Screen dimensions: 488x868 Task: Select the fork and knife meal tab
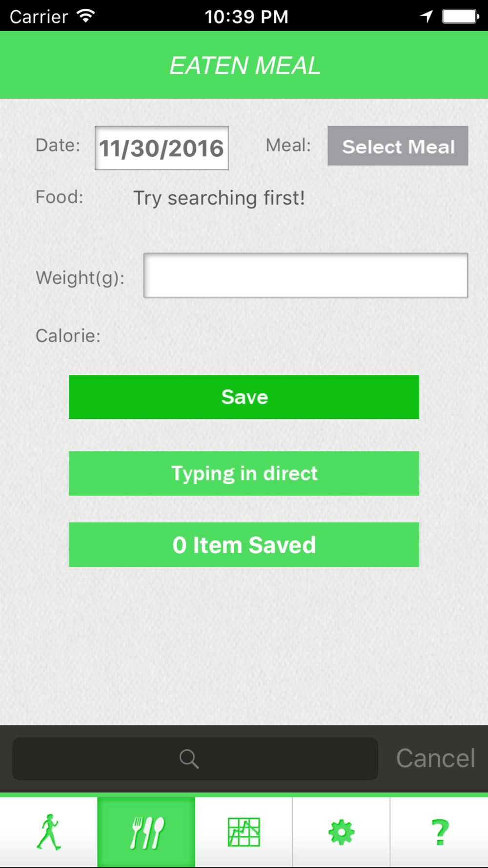pos(146,832)
